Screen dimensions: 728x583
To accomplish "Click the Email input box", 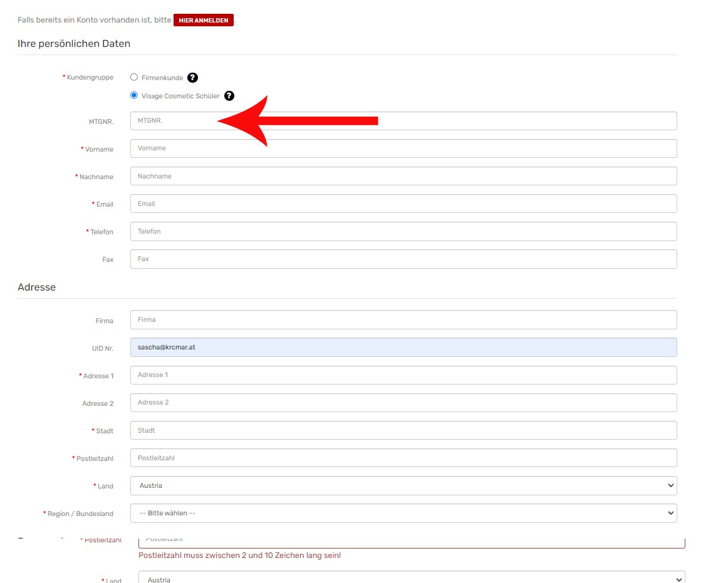I will [x=403, y=204].
